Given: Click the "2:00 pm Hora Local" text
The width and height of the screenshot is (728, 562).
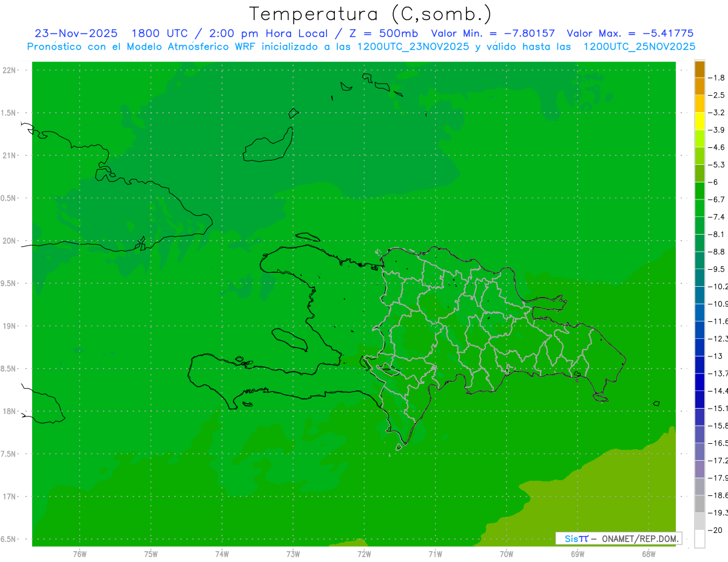Looking at the screenshot, I should click(x=269, y=33).
